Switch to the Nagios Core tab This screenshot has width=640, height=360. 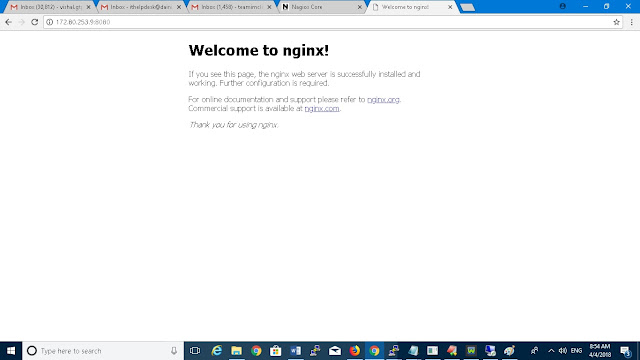point(318,7)
